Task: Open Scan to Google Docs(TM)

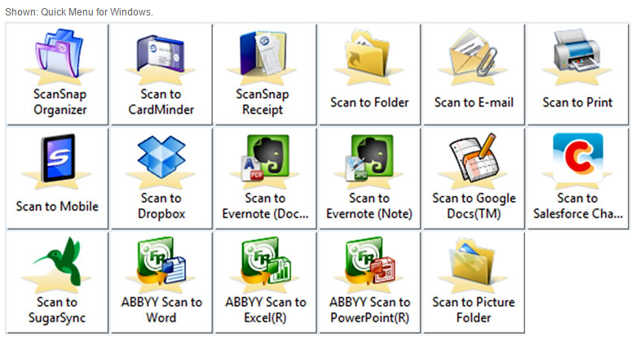Action: tap(474, 177)
